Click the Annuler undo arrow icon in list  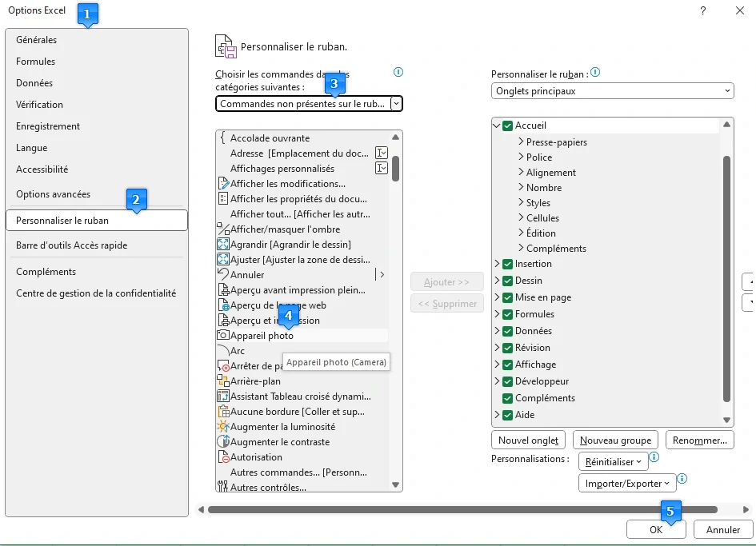(224, 275)
